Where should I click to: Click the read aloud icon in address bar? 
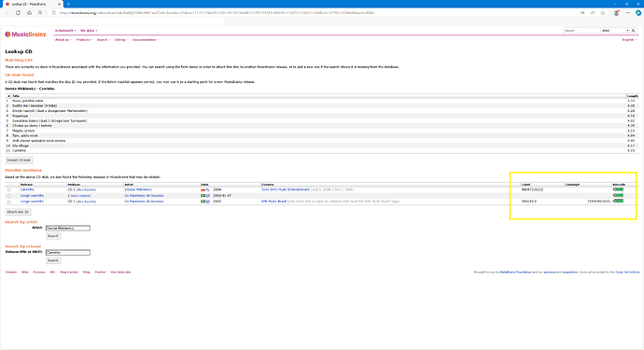582,13
